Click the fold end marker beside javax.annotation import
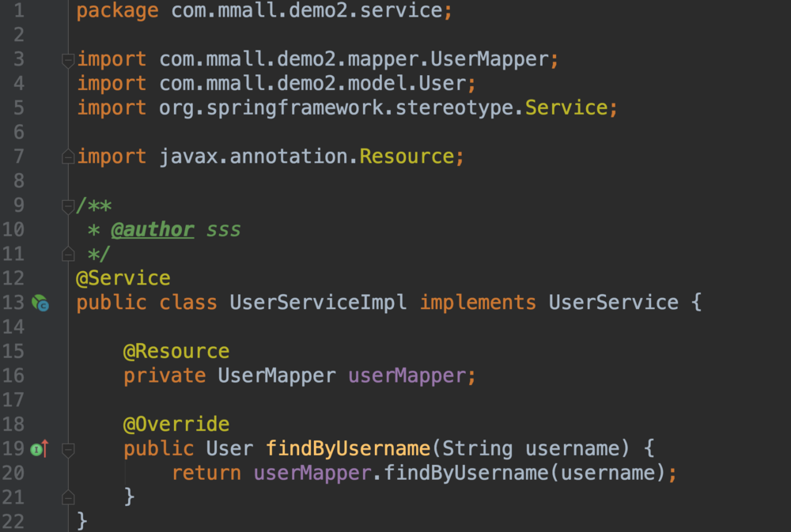 [68, 157]
